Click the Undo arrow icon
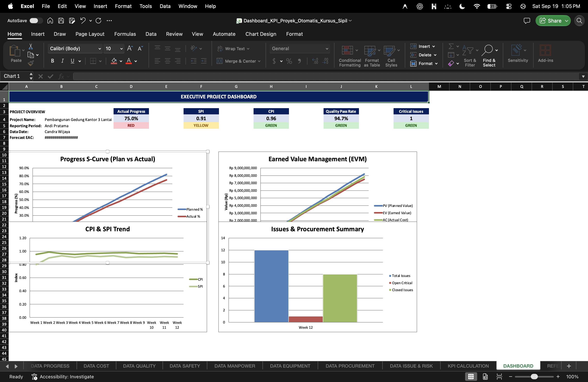This screenshot has height=382, width=588. tap(83, 20)
